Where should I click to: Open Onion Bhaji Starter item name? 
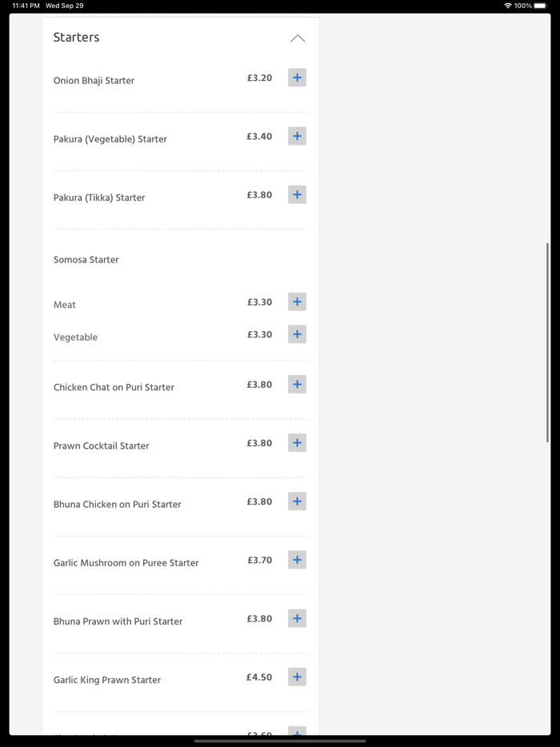(94, 81)
